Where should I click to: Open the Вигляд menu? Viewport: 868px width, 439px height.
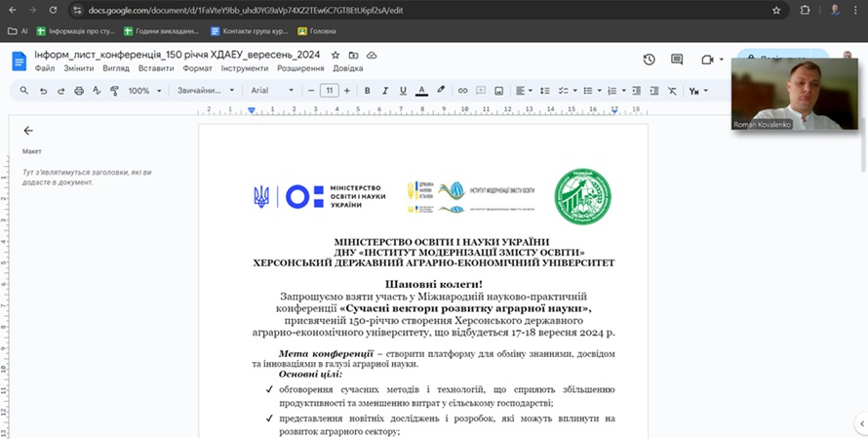116,68
